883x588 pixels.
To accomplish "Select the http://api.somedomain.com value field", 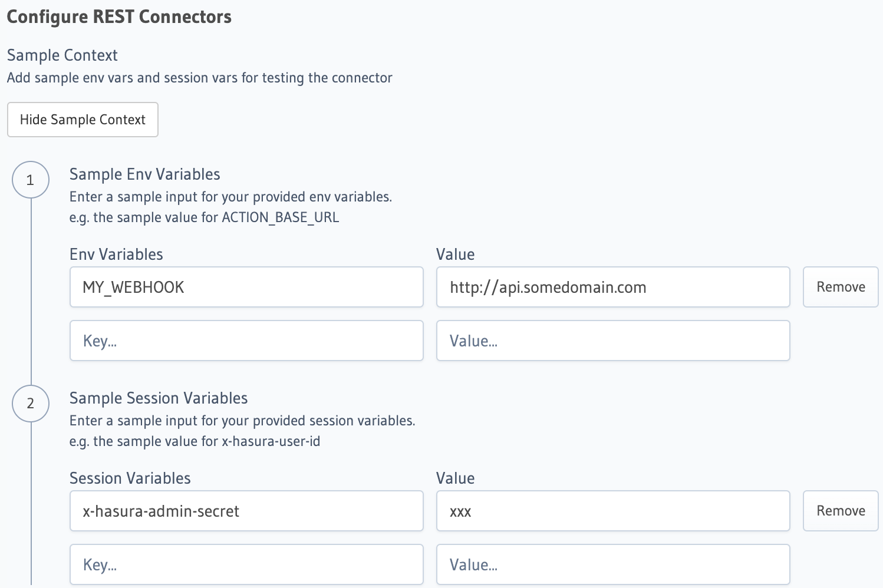I will coord(612,287).
